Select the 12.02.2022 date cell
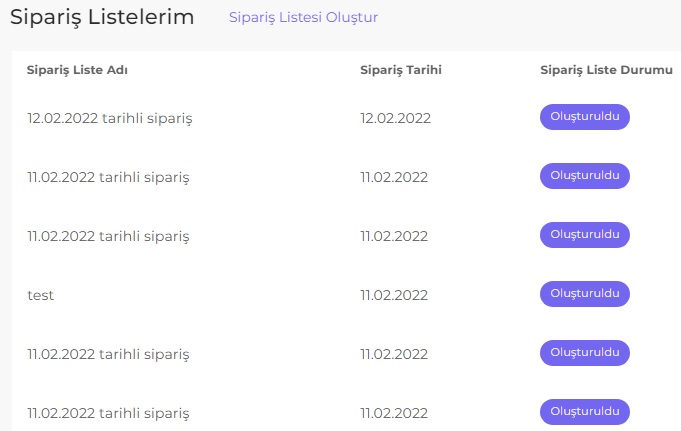This screenshot has width=681, height=431. click(x=395, y=118)
